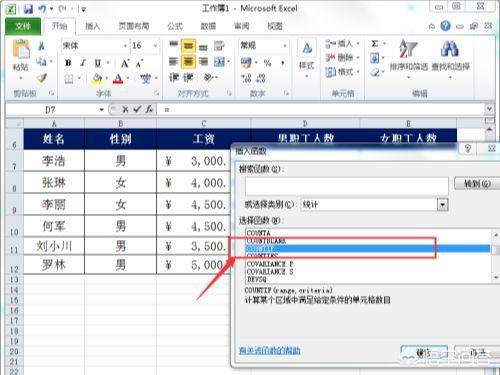Viewport: 500px width, 375px height.
Task: Open Find and Select binoculars icon
Action: tap(450, 55)
